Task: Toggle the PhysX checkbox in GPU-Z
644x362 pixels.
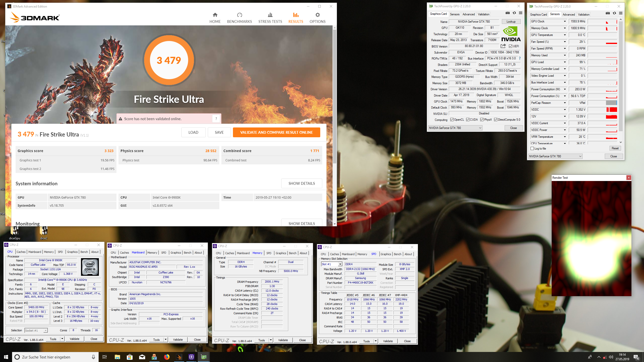Action: 482,120
